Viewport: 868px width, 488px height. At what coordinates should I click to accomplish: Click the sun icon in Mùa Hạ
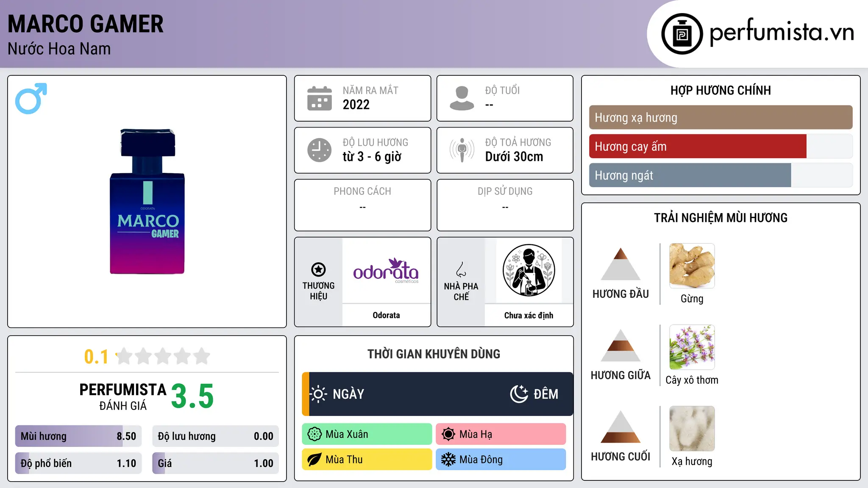pos(448,434)
